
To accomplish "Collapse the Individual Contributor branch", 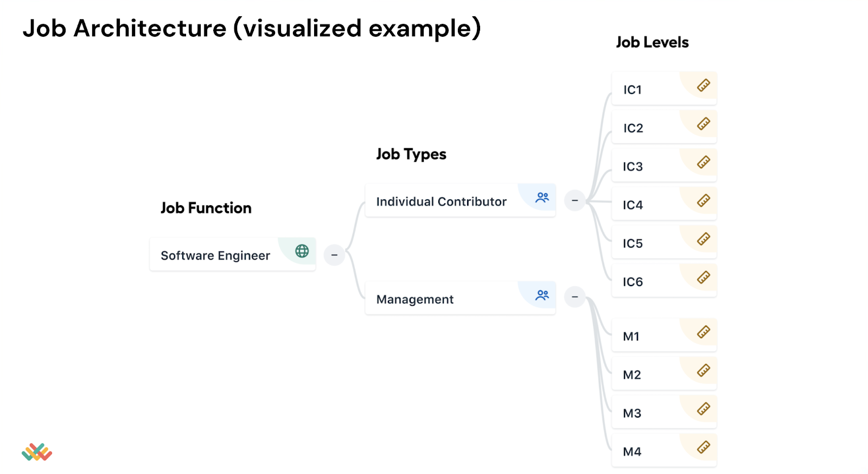I will 575,200.
